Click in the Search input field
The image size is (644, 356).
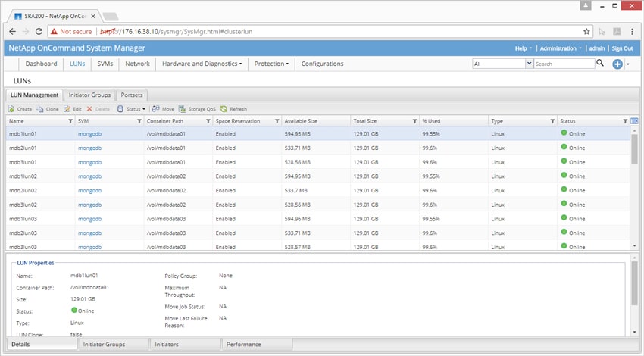coord(564,64)
